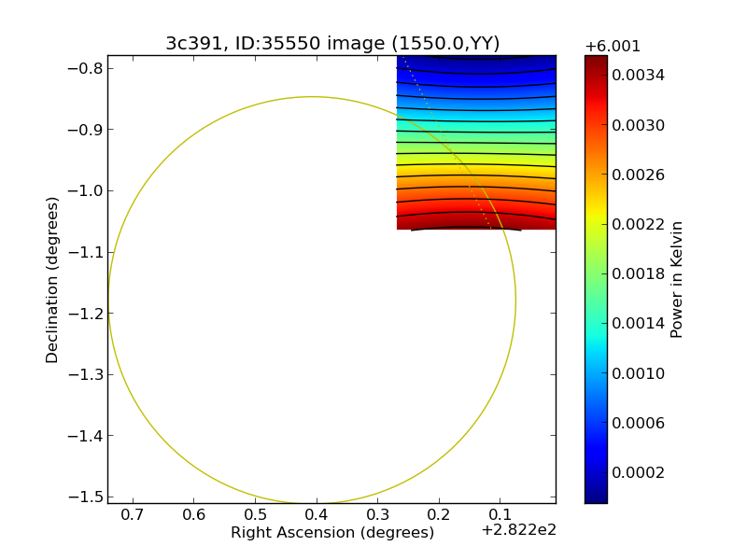Click the colorbar tick label '0.0022'
Image resolution: width=747 pixels, height=560 pixels.
638,224
